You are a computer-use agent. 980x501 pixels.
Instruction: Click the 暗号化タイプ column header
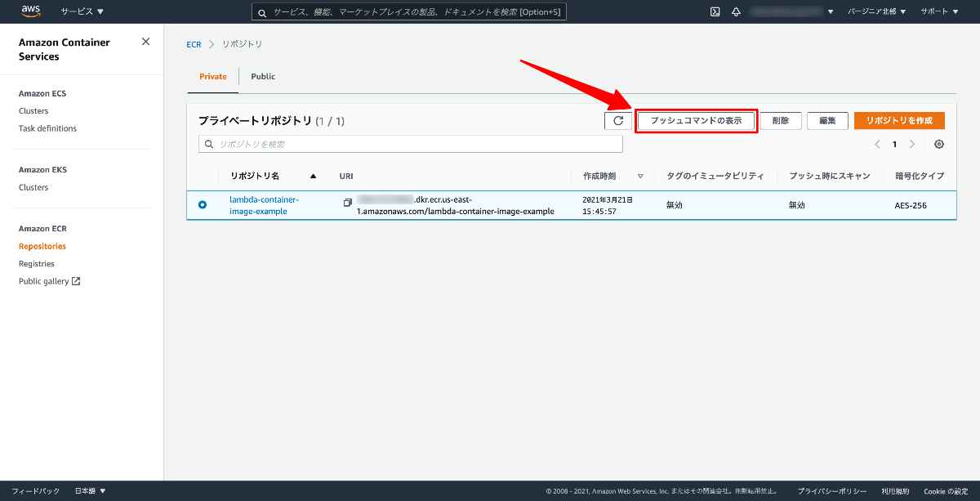pos(919,176)
